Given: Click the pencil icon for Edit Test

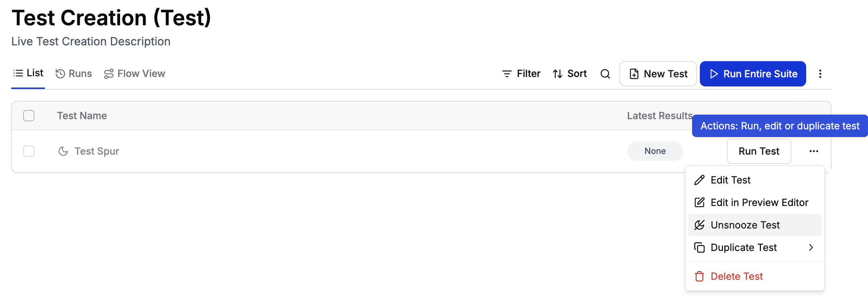Looking at the screenshot, I should [699, 180].
